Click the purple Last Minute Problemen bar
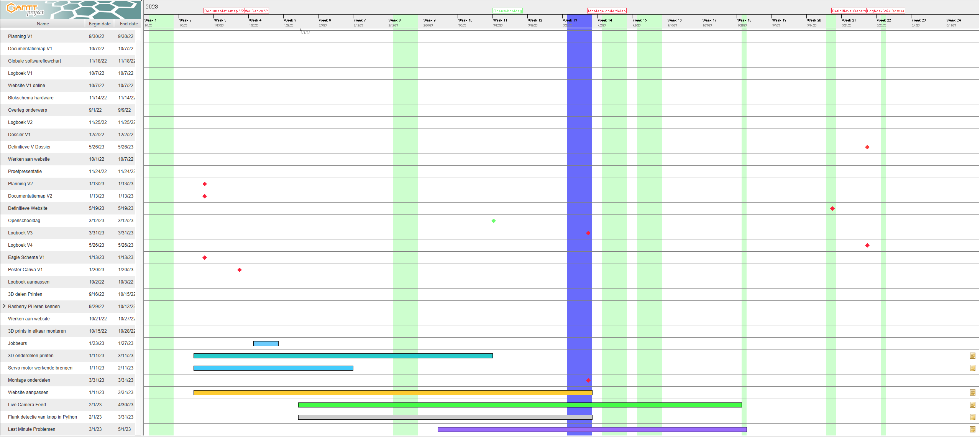This screenshot has width=980, height=437. (x=592, y=429)
